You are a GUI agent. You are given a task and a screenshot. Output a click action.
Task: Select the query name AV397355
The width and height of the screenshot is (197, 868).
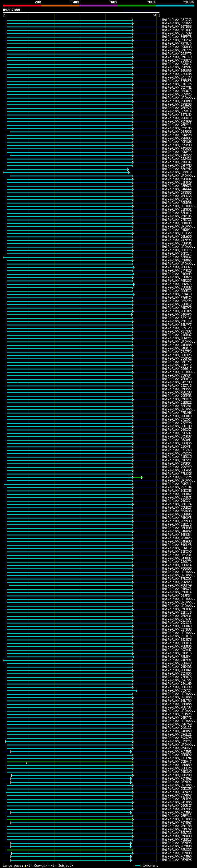tap(11, 10)
